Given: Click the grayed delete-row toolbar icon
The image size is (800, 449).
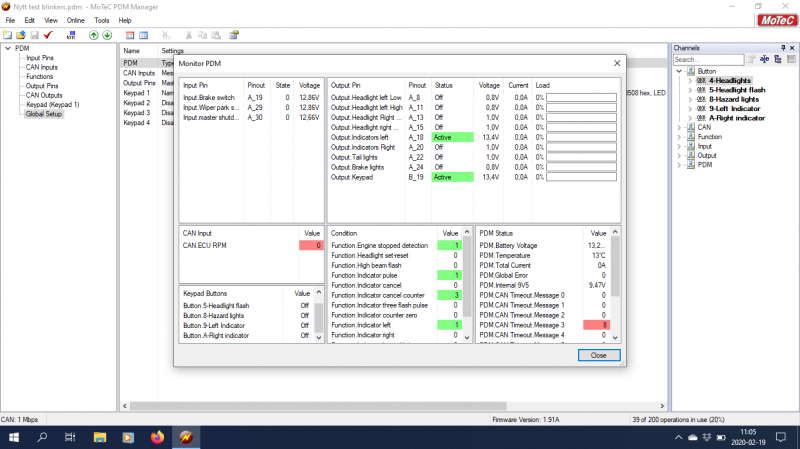Looking at the screenshot, I should point(166,35).
